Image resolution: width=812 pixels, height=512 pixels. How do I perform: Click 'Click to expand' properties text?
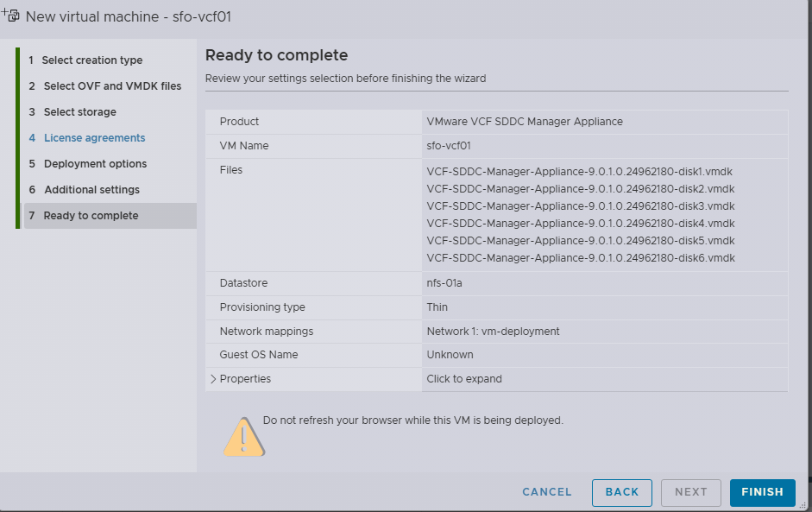point(463,379)
